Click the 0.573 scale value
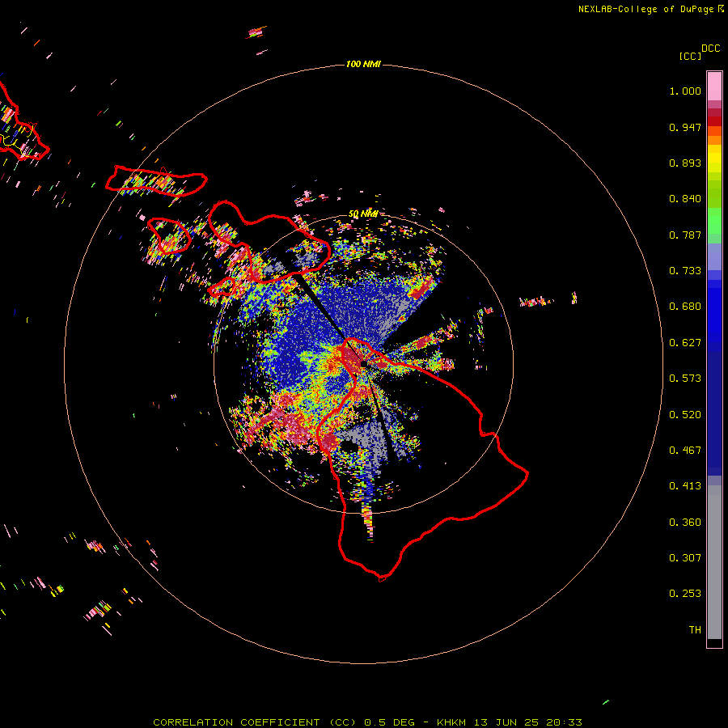 point(685,379)
